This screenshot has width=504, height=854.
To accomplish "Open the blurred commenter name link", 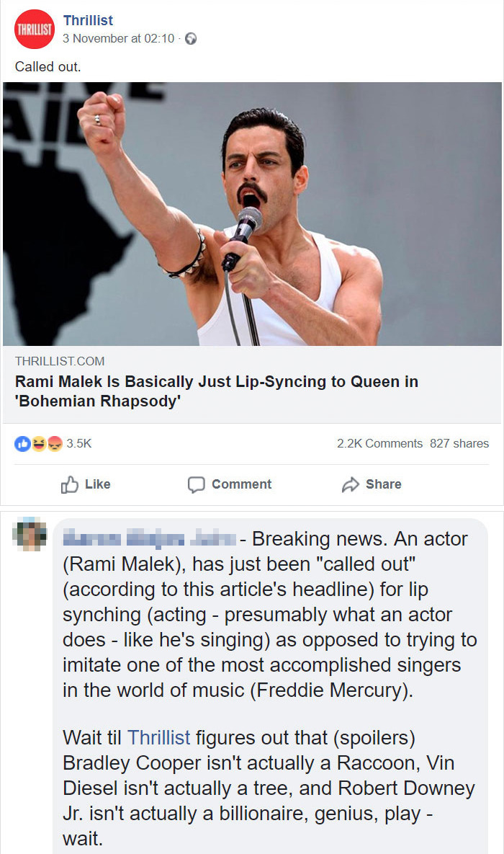I will pos(149,539).
